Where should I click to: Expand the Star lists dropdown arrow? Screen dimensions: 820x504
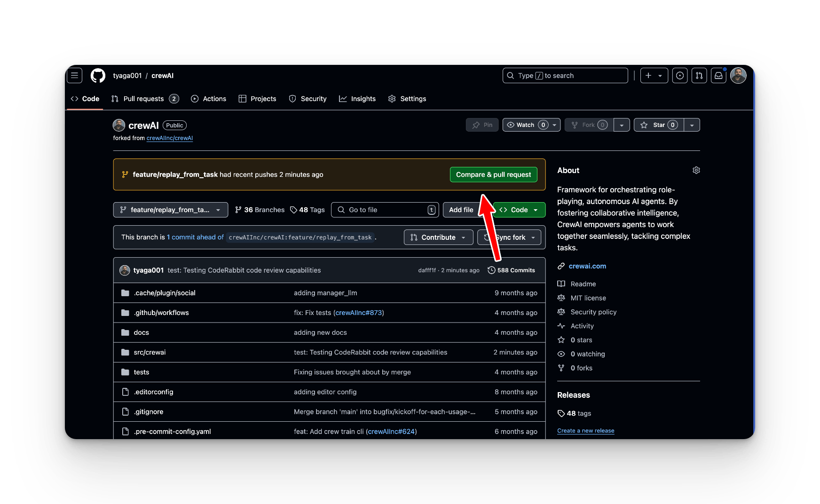692,125
